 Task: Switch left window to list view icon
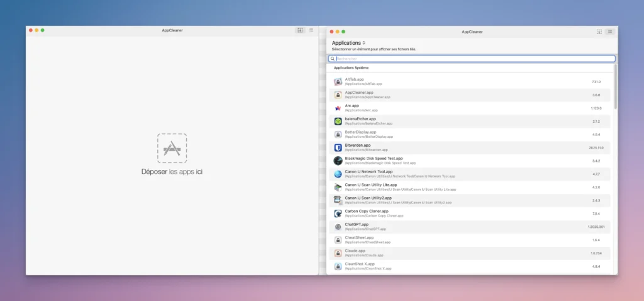pos(311,30)
